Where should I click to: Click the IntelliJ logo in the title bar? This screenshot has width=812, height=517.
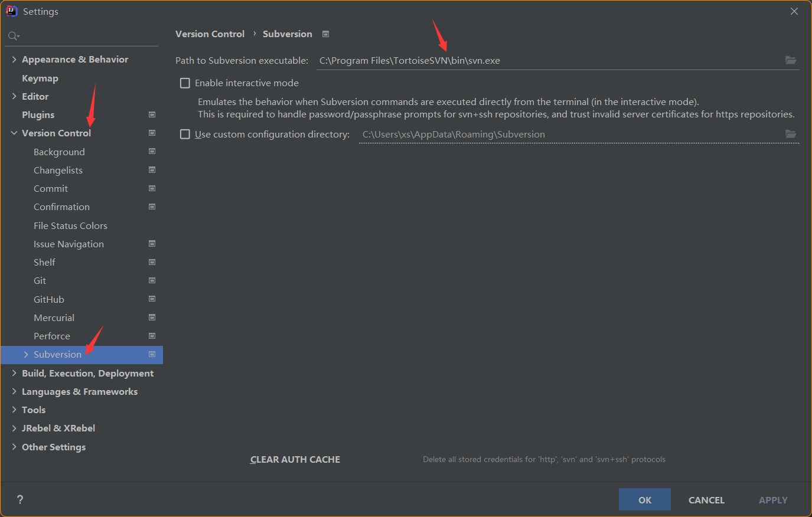(11, 11)
